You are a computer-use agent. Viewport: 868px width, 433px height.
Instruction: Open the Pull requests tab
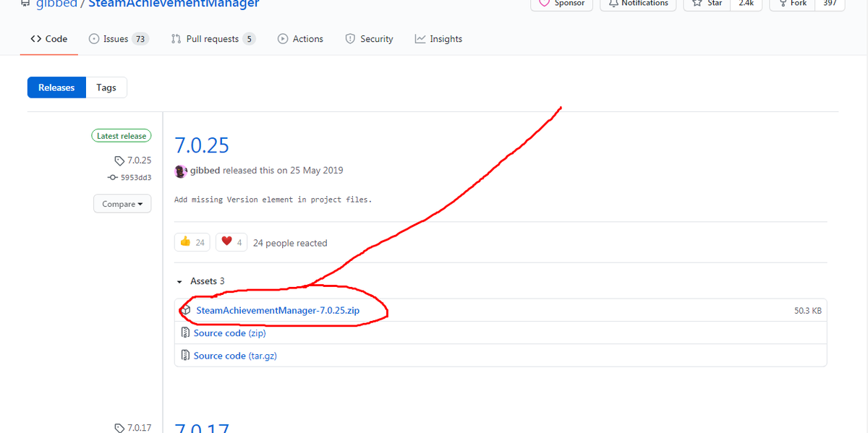coord(213,39)
